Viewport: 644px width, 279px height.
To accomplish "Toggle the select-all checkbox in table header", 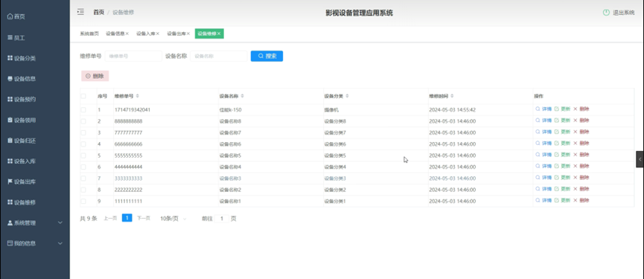I will (x=83, y=96).
